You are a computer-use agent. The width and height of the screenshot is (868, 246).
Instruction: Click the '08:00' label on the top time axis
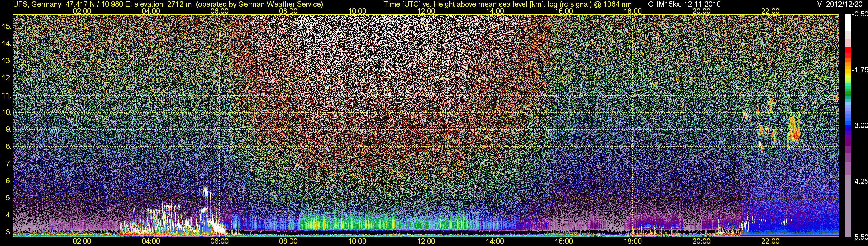point(288,11)
